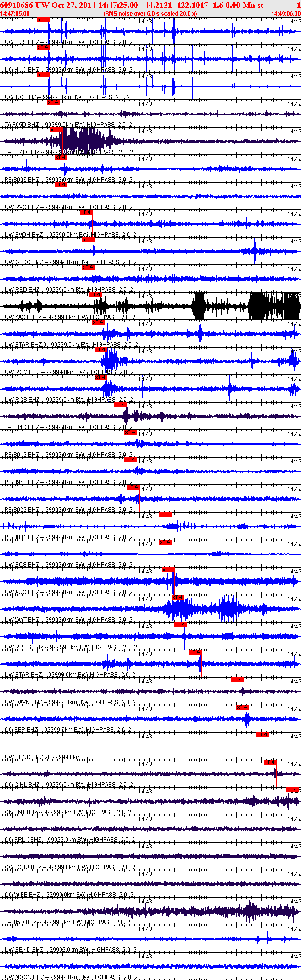Viewport: 301px width, 980px height.
Task: Click the 14:49:06.00 end time label
Action: [x=285, y=13]
